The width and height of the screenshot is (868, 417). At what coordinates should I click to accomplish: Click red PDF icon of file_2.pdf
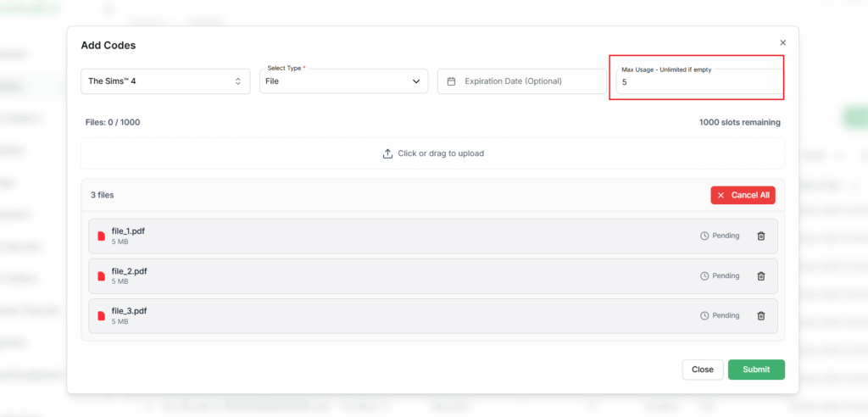(x=102, y=275)
